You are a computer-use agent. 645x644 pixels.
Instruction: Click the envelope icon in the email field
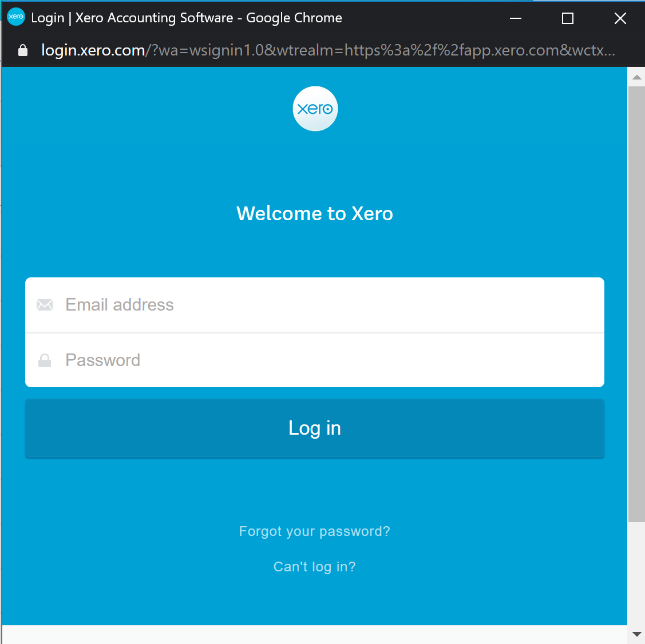45,305
